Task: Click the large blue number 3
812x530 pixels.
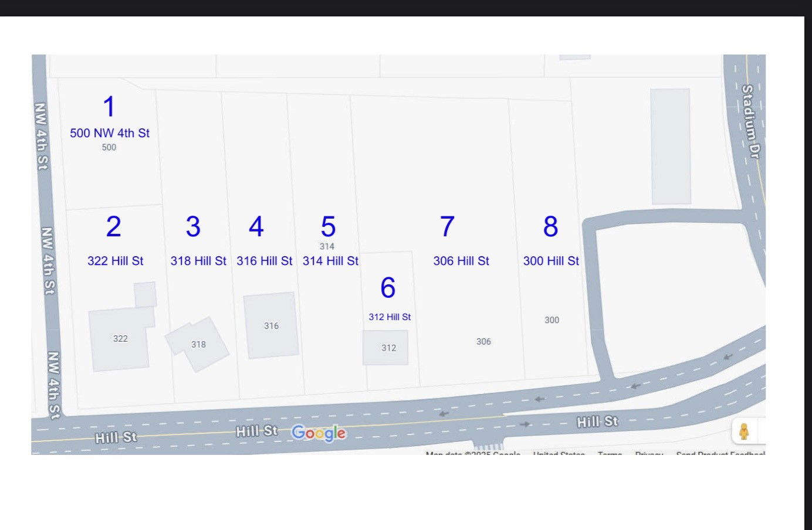Action: 193,226
